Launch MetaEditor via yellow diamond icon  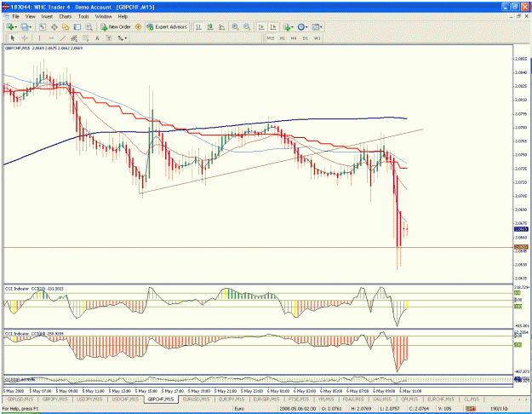[138, 26]
